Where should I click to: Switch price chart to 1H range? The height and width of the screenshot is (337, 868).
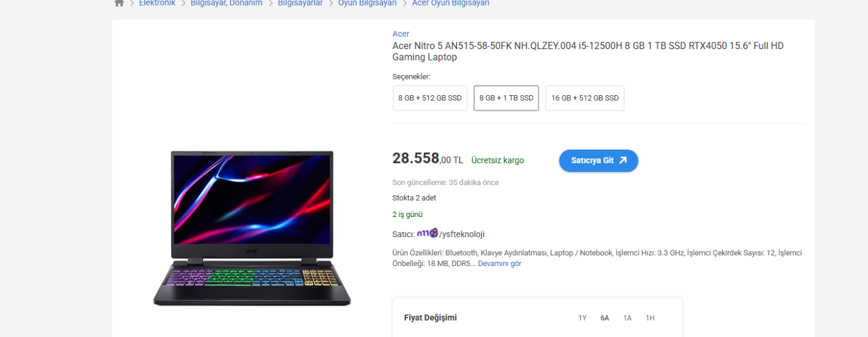pyautogui.click(x=649, y=318)
